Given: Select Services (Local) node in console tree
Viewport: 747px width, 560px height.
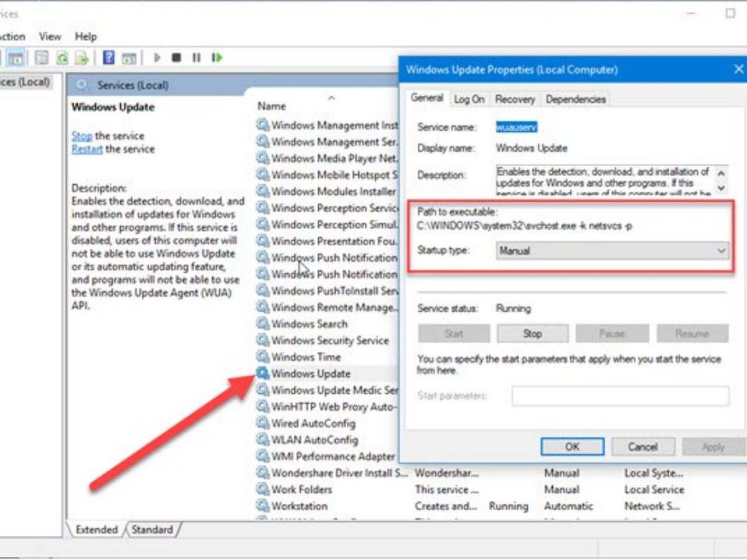Looking at the screenshot, I should click(25, 82).
